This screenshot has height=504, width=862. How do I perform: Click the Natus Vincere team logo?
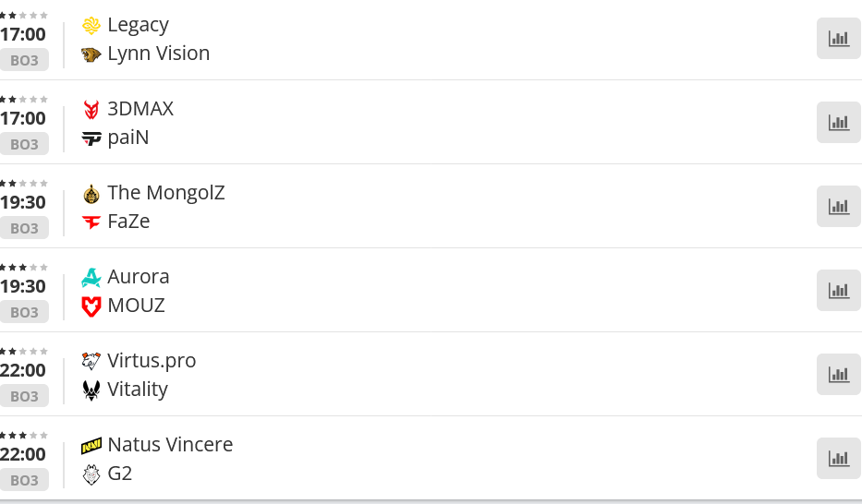pos(91,445)
